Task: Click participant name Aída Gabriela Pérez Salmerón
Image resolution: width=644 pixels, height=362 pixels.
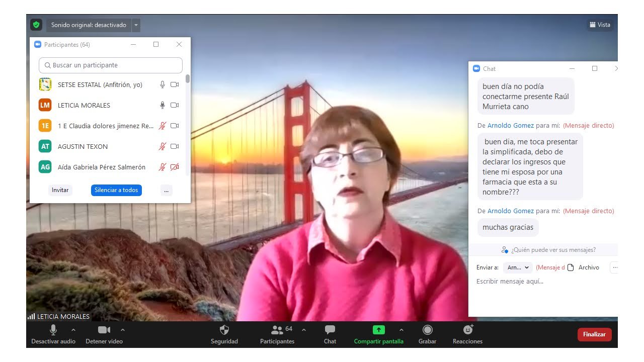Action: click(x=102, y=167)
